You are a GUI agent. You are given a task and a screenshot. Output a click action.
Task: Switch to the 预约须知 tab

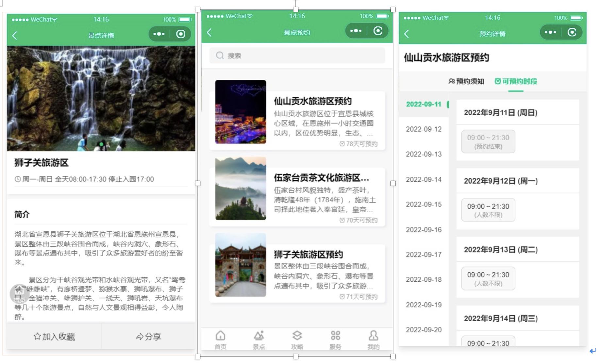click(x=466, y=82)
